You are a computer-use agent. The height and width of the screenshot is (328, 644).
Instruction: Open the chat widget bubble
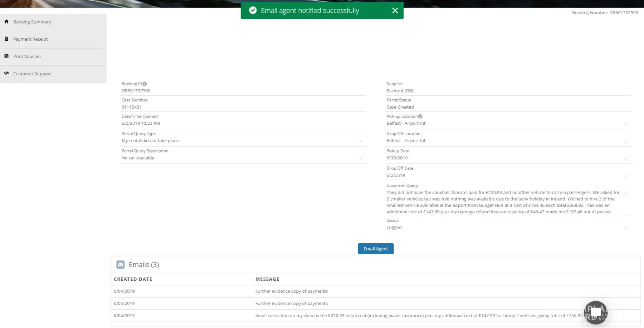595,313
